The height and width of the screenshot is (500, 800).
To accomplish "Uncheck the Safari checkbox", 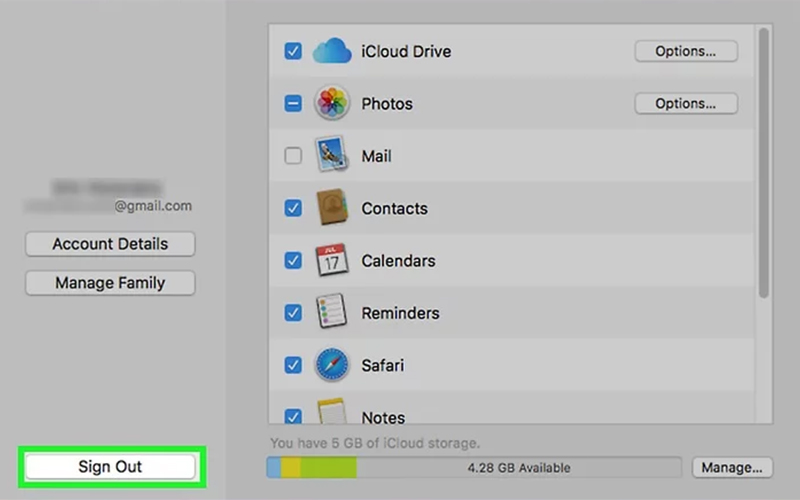I will point(293,365).
